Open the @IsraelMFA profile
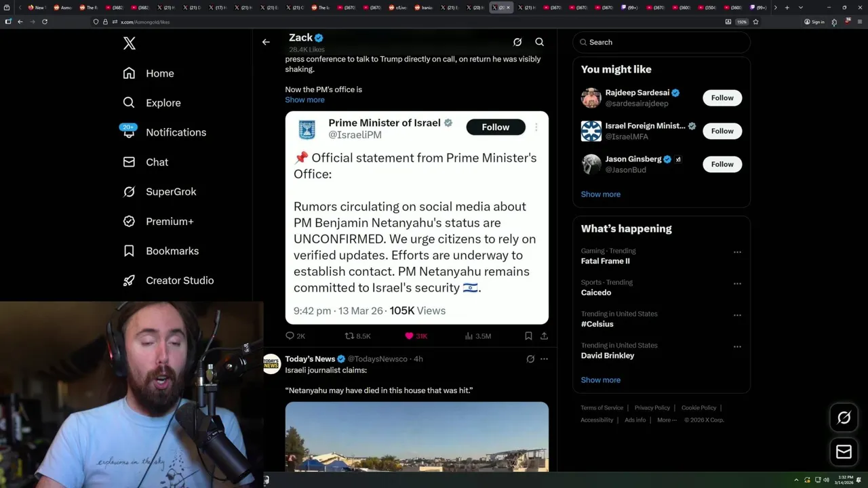 tap(627, 137)
